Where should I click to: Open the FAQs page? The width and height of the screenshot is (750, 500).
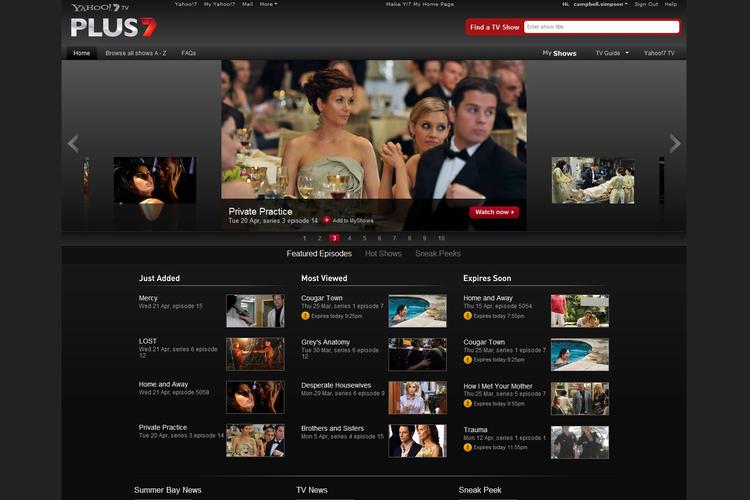(x=188, y=53)
